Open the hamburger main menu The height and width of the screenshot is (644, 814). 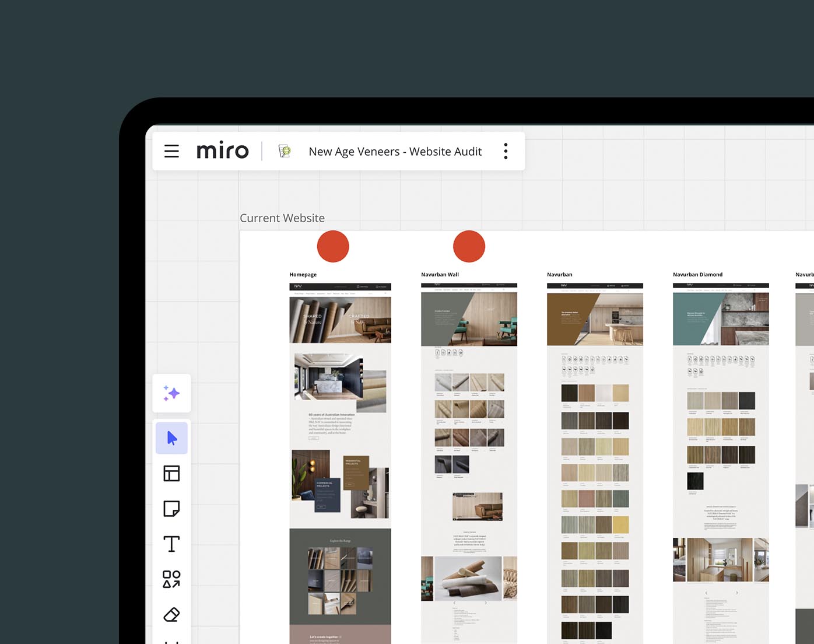pos(171,151)
